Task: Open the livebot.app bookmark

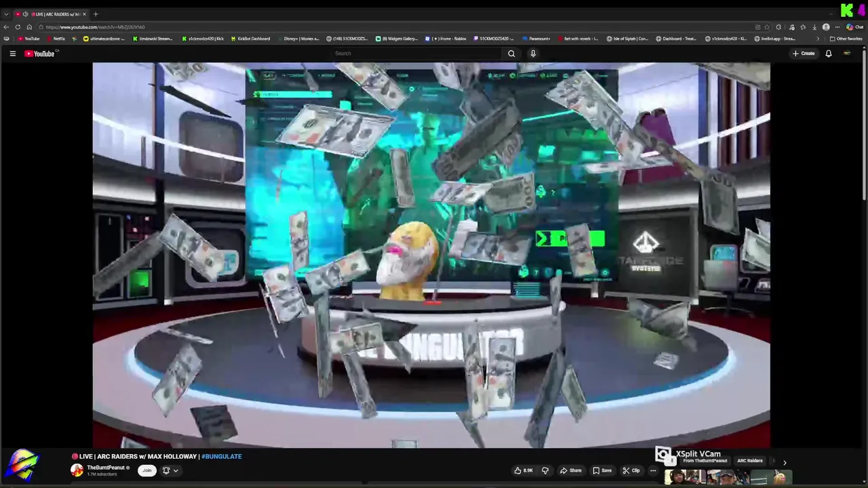Action: tap(776, 39)
